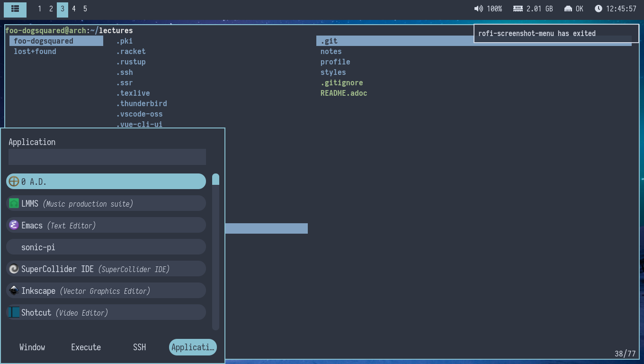The width and height of the screenshot is (644, 364).
Task: Launch 0 A.D. from the list
Action: pyautogui.click(x=106, y=182)
